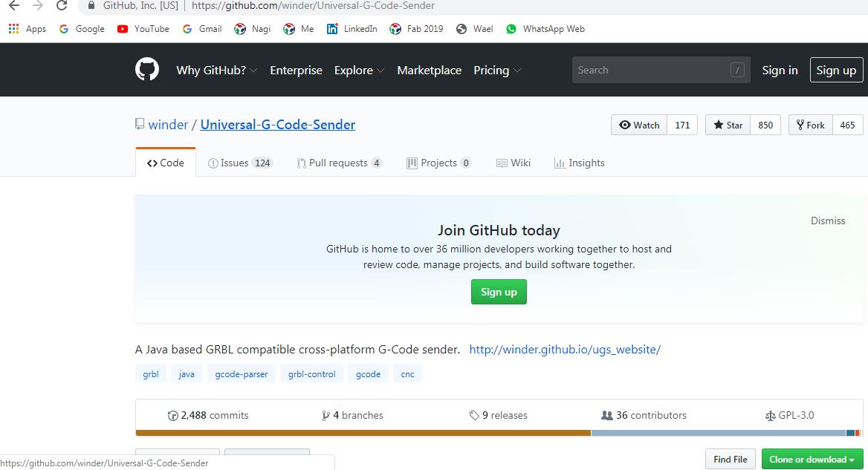
Task: Click the Find File button
Action: point(731,459)
